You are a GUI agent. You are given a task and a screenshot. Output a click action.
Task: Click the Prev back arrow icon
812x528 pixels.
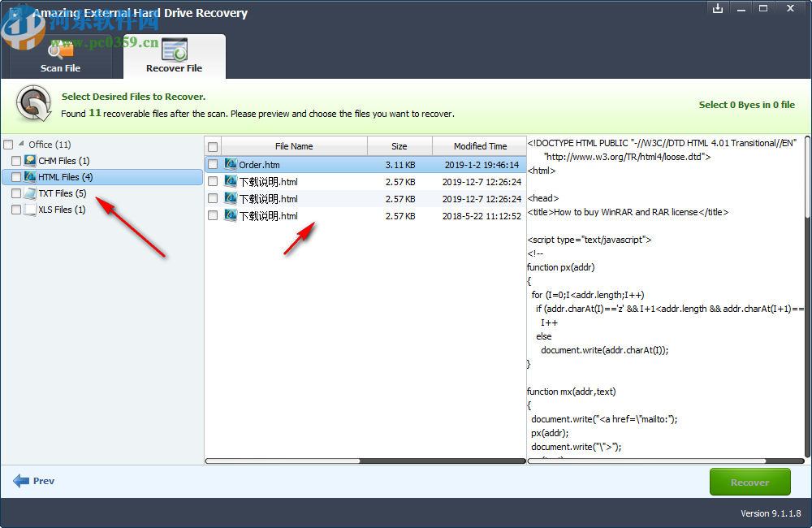click(21, 481)
